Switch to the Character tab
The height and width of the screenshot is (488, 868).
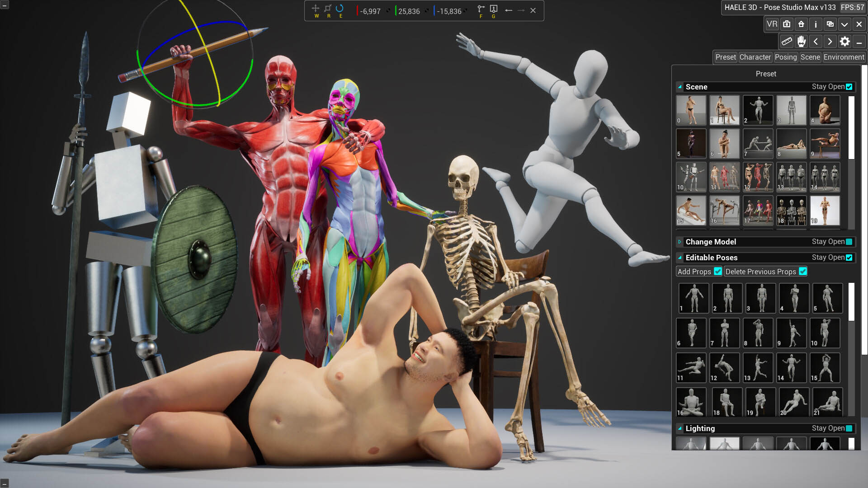(755, 57)
